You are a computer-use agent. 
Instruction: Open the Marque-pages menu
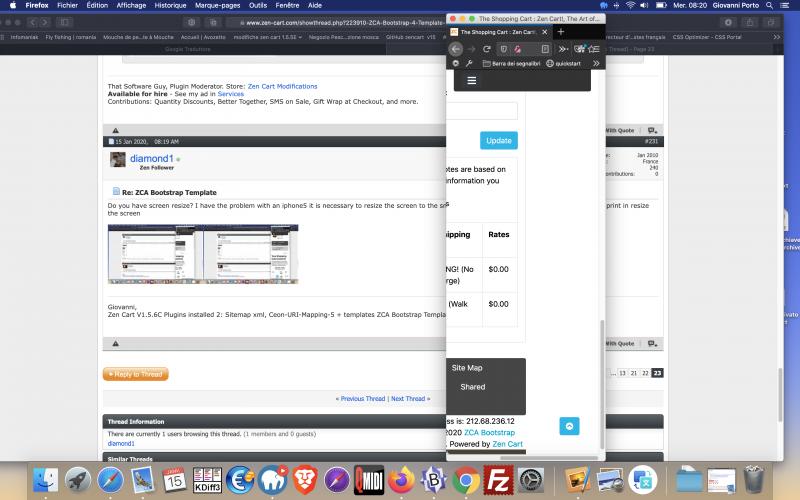(x=217, y=5)
